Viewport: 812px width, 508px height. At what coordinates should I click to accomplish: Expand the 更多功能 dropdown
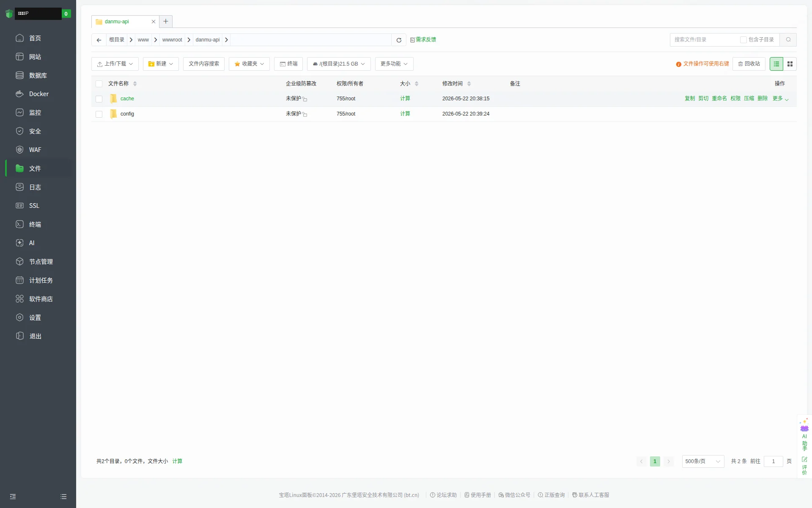coord(394,64)
